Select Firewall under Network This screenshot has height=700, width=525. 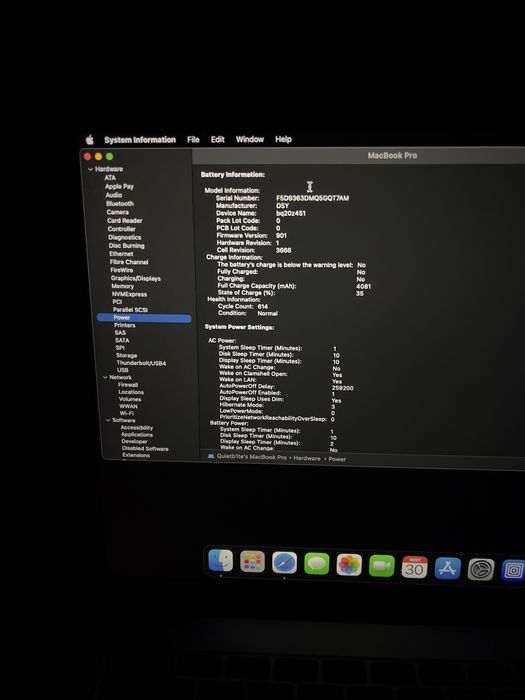tap(128, 385)
